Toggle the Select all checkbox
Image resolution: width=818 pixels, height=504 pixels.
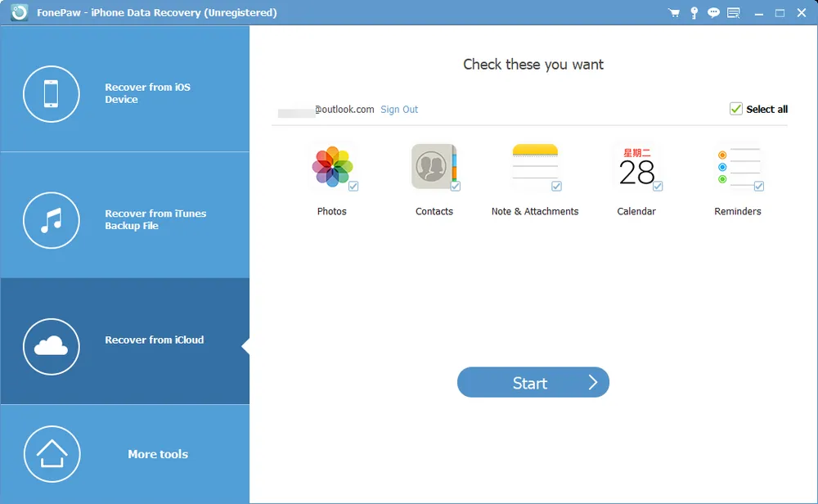(735, 109)
